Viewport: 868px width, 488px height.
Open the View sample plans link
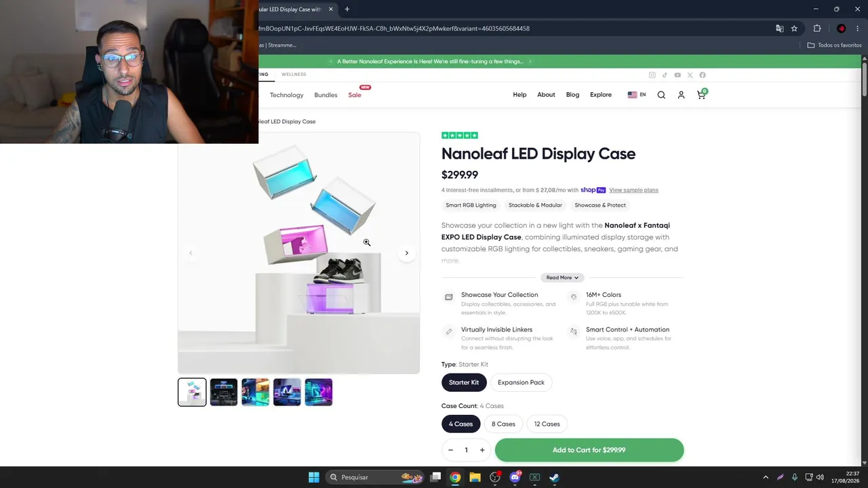633,190
